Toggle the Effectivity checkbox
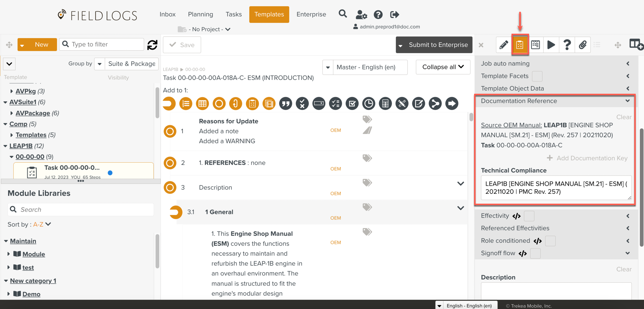The image size is (644, 309). 529,216
